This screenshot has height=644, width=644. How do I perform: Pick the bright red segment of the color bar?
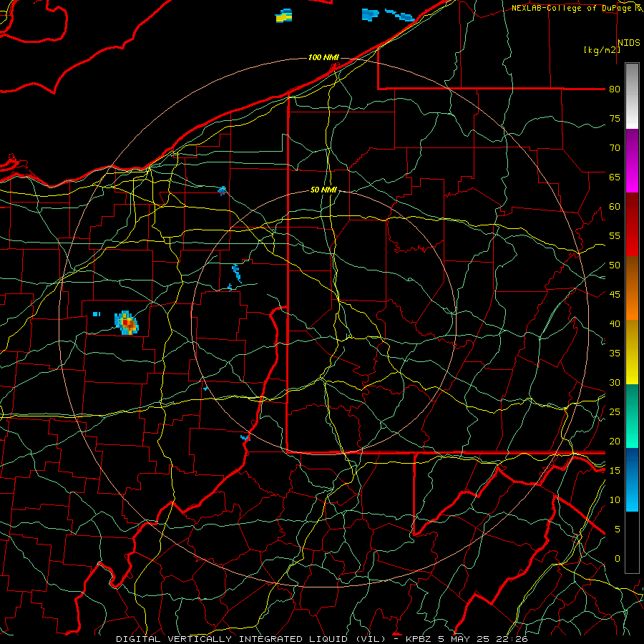[632, 225]
